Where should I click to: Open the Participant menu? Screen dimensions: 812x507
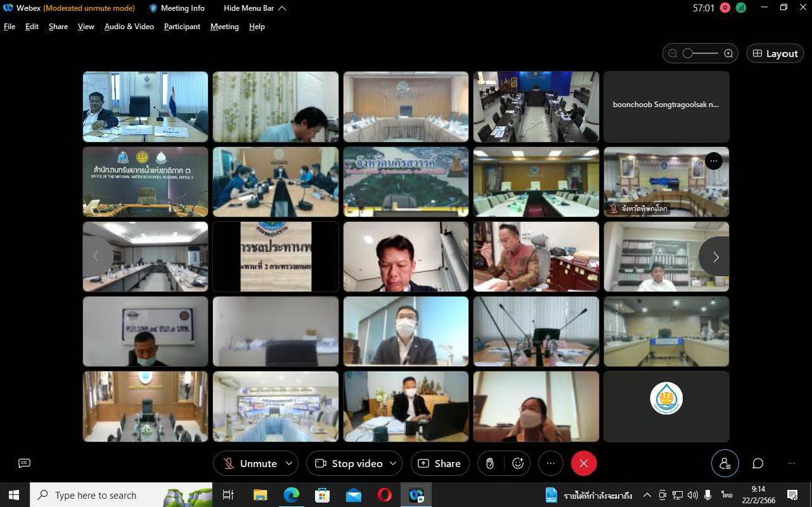coord(182,27)
